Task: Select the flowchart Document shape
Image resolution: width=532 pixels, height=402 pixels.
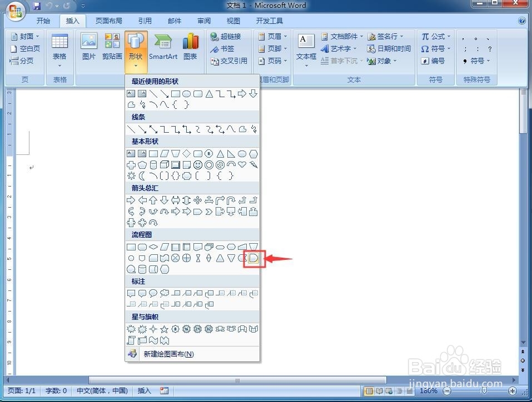Action: (x=198, y=247)
